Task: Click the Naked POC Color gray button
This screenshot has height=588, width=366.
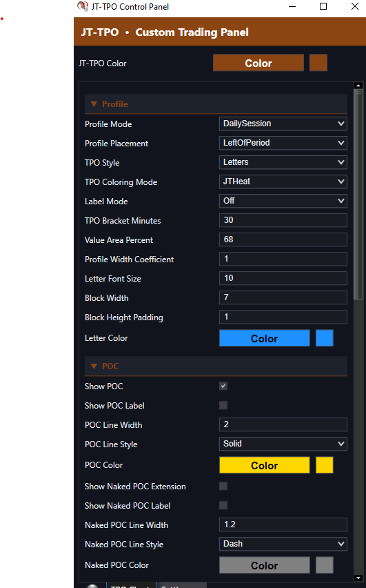Action: (265, 565)
